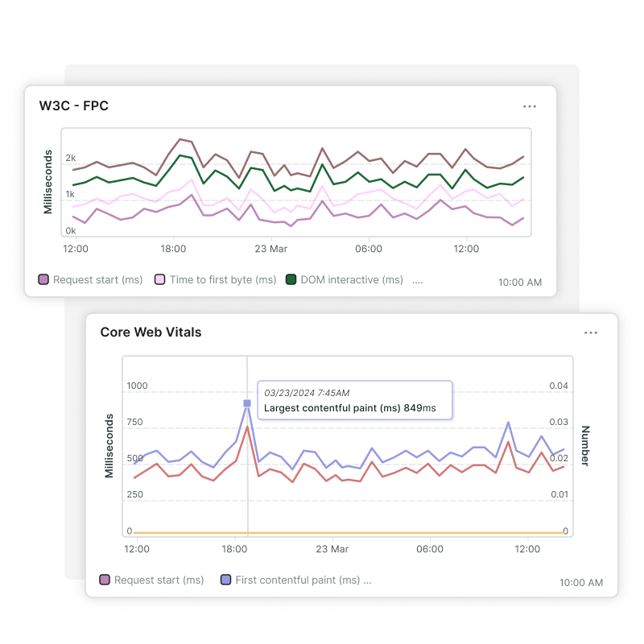Open the Core Web Vitals three-dot menu

point(591,332)
